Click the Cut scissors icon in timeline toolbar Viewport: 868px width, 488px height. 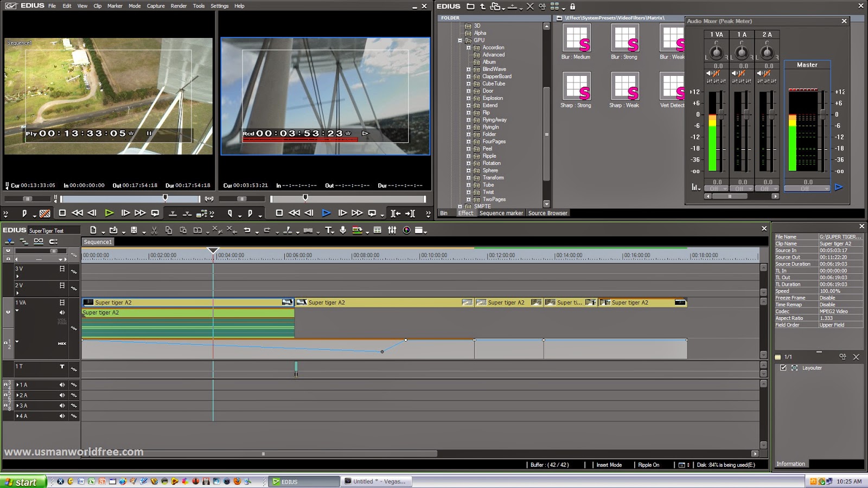click(x=154, y=230)
